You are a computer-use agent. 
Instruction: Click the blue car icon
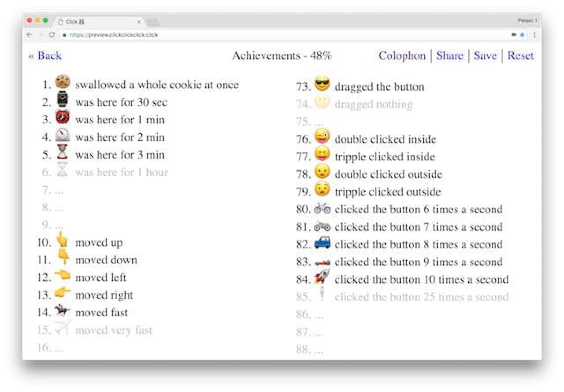coord(322,243)
